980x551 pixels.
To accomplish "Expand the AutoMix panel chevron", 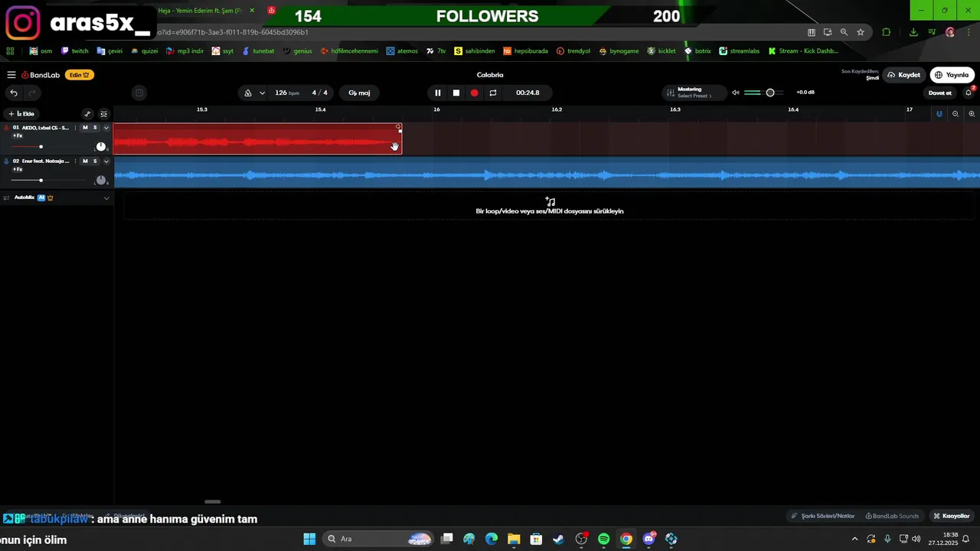I will click(x=106, y=198).
